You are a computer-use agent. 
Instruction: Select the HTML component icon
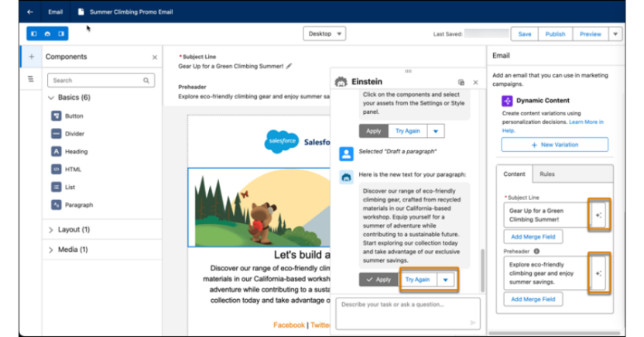tap(57, 169)
